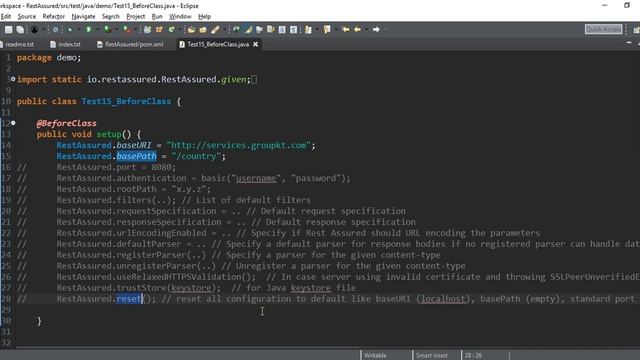
Task: Run the program with green Run button
Action: 89,29
